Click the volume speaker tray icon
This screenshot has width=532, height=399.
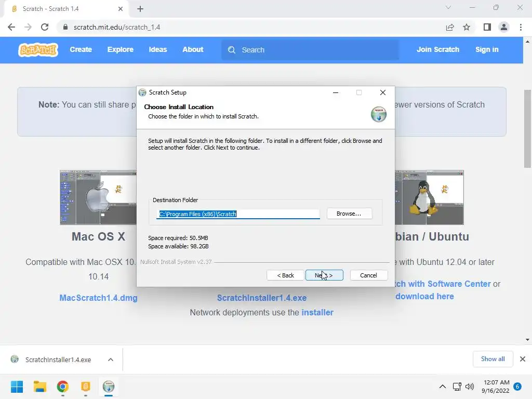click(470, 387)
